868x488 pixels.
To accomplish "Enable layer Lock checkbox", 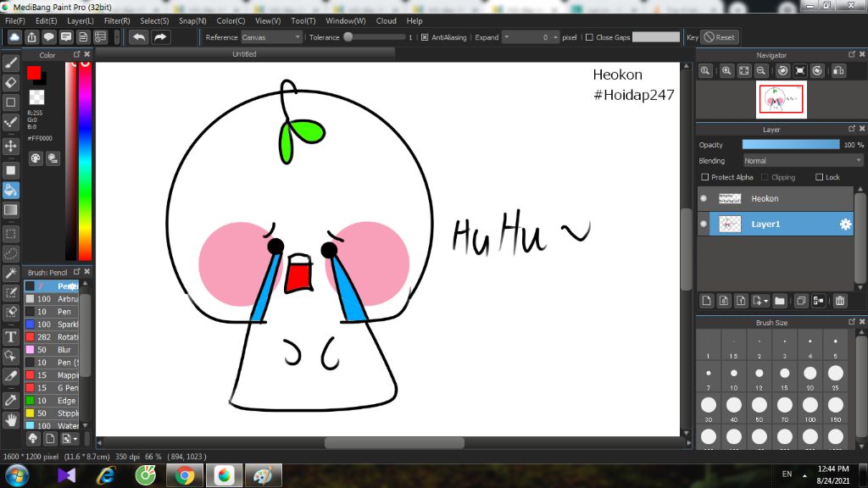I will (x=820, y=177).
